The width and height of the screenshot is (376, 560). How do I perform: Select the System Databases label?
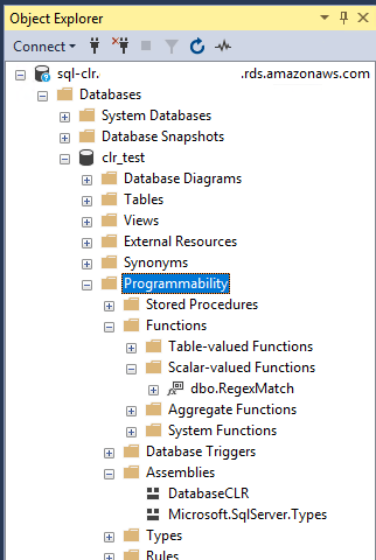(x=156, y=115)
